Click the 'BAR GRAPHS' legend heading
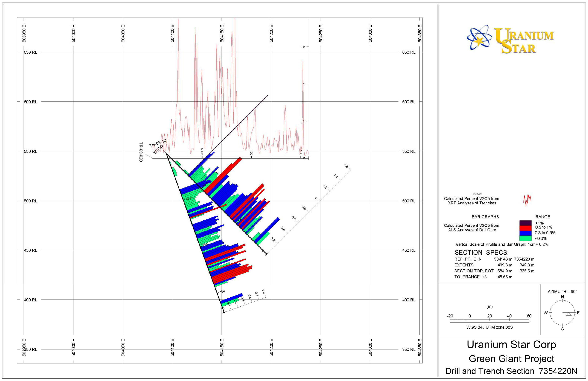 pyautogui.click(x=485, y=217)
